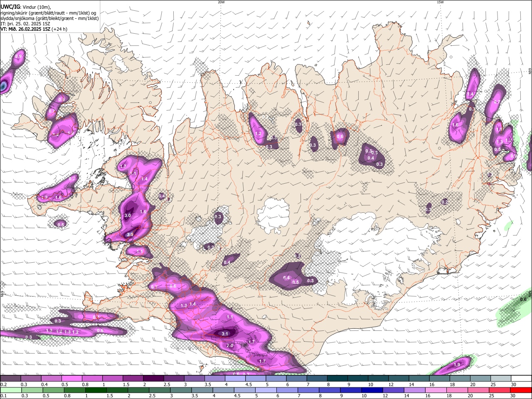Click the '20W' longitude label
The width and height of the screenshot is (532, 399).
pos(221,2)
